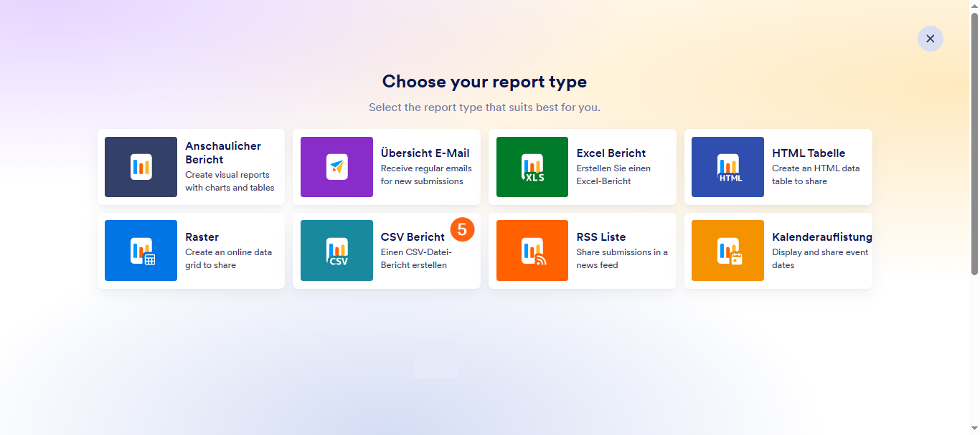Image resolution: width=980 pixels, height=435 pixels.
Task: Select the HTML Tabelle title
Action: point(809,153)
